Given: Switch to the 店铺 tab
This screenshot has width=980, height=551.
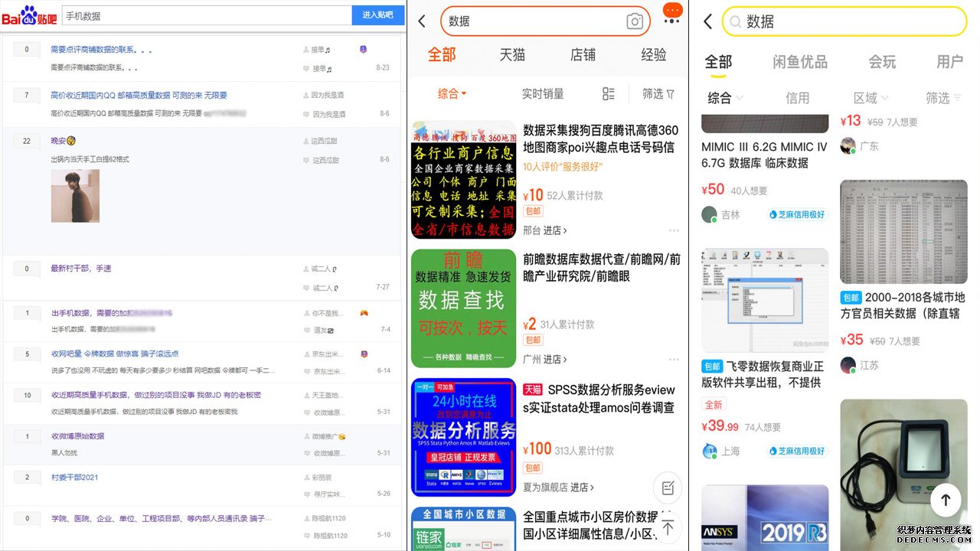Looking at the screenshot, I should 583,54.
